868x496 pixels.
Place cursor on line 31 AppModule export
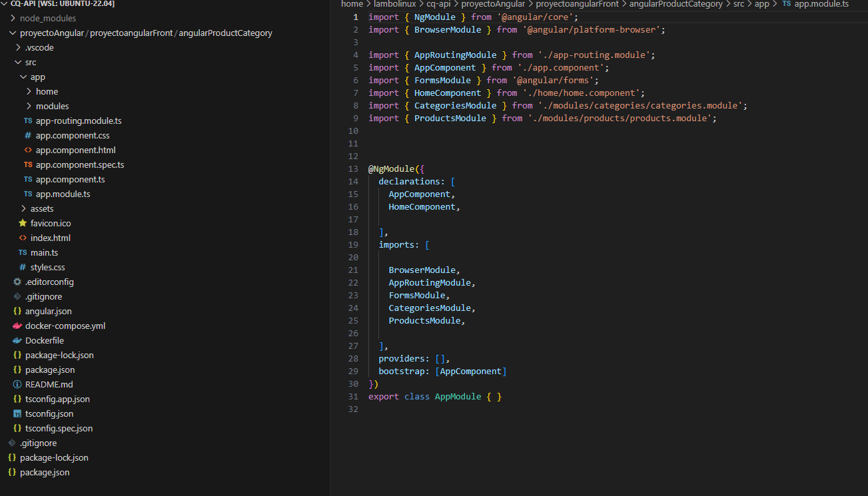[x=458, y=396]
